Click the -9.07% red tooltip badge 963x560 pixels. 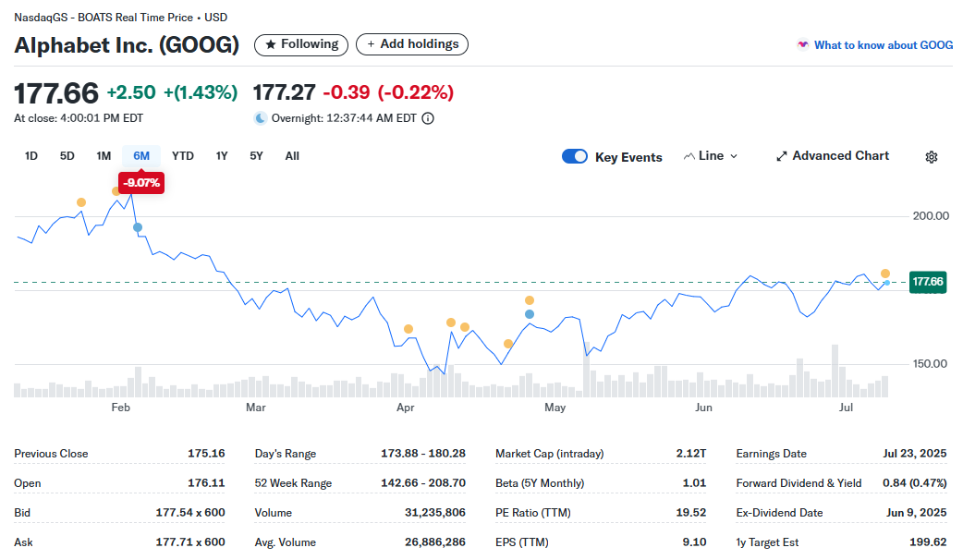(141, 183)
